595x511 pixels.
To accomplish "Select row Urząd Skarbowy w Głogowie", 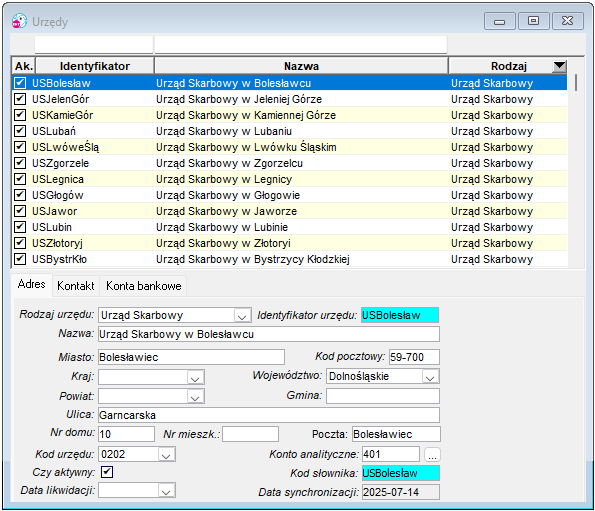I will coord(290,195).
